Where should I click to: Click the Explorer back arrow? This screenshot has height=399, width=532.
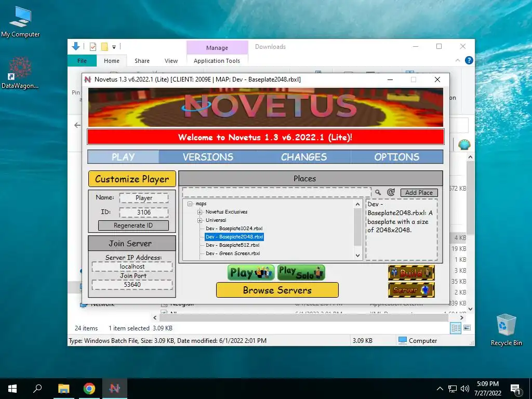coord(77,125)
